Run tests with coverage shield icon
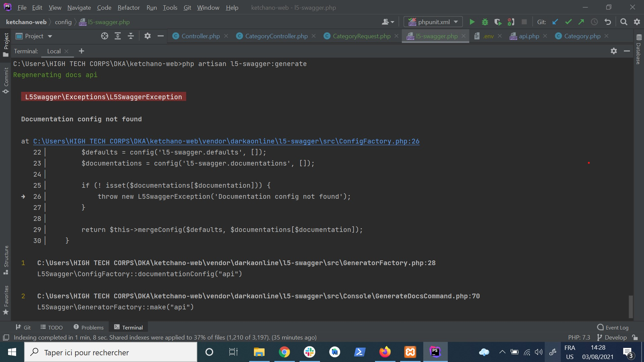644x362 pixels. (x=498, y=21)
